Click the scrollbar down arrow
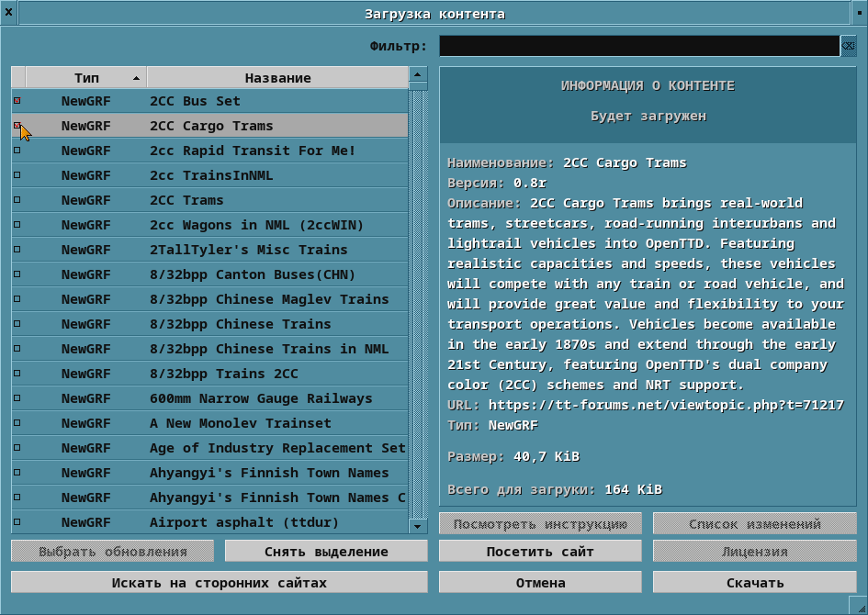This screenshot has width=868, height=615. [x=417, y=526]
